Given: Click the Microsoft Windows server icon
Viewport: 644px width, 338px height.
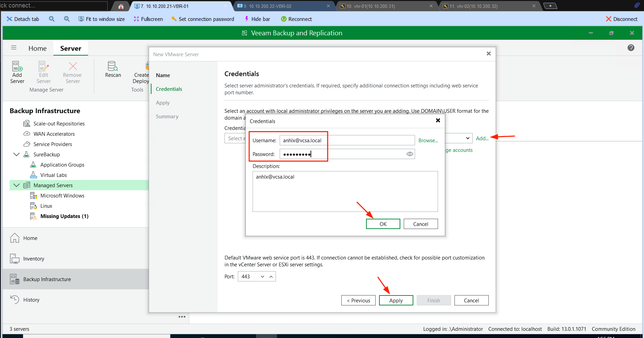Looking at the screenshot, I should (x=33, y=195).
